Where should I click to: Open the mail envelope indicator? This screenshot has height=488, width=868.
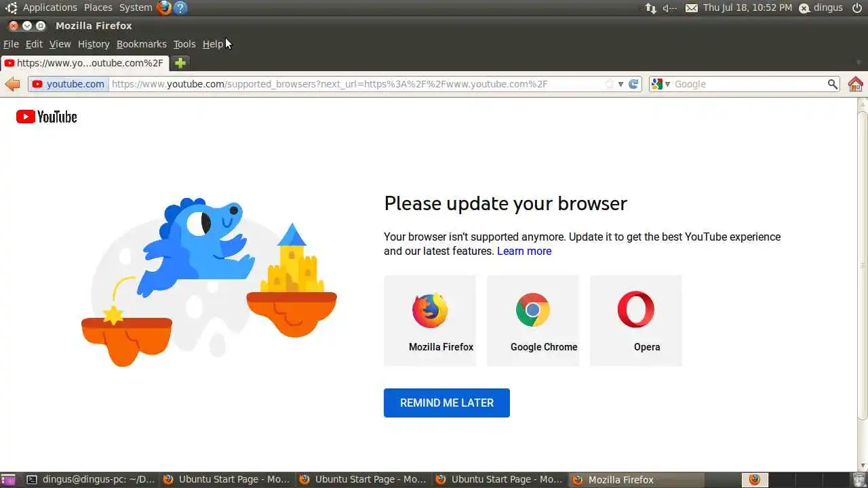[692, 8]
